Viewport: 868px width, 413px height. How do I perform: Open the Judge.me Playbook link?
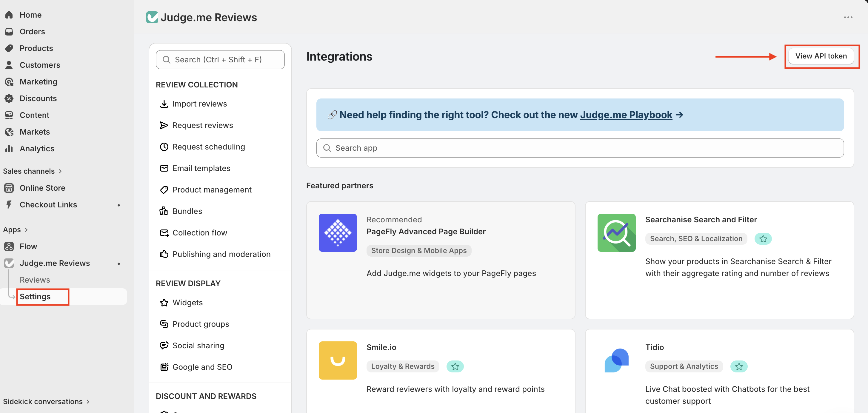[x=626, y=115]
